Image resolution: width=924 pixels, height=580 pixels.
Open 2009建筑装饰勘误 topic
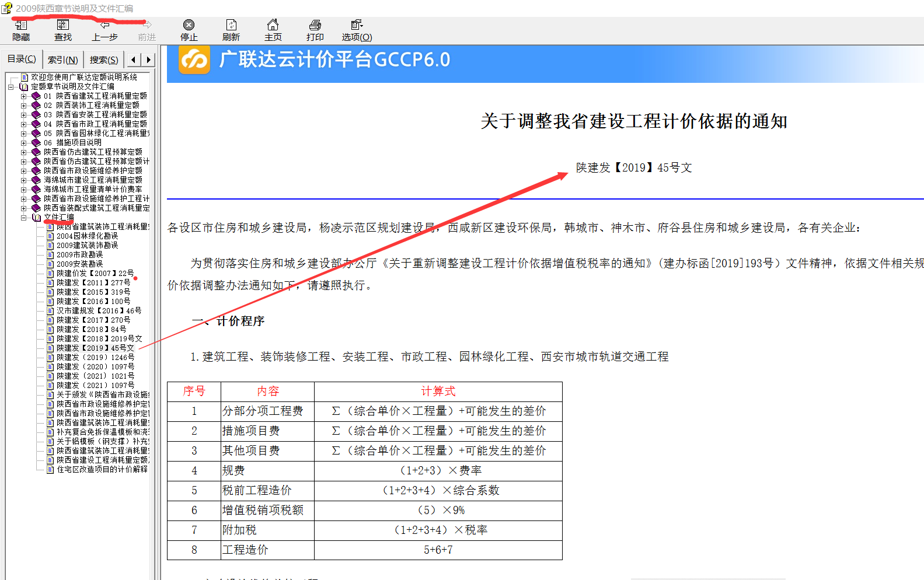(87, 245)
